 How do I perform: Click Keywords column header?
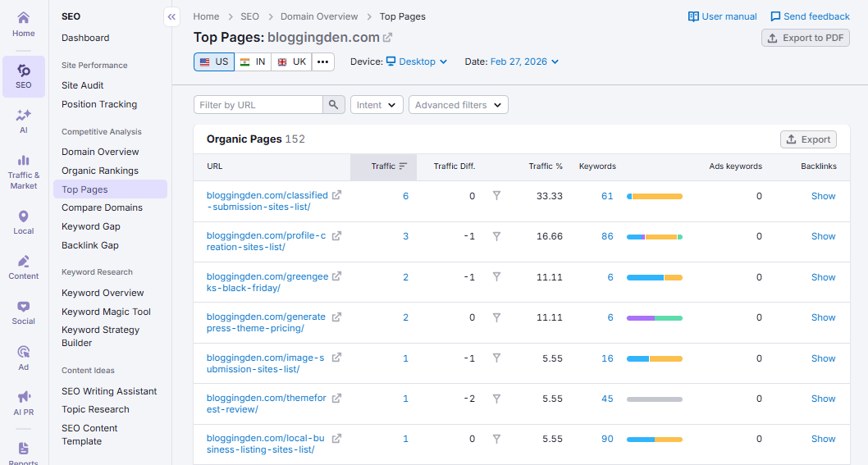[x=597, y=166]
